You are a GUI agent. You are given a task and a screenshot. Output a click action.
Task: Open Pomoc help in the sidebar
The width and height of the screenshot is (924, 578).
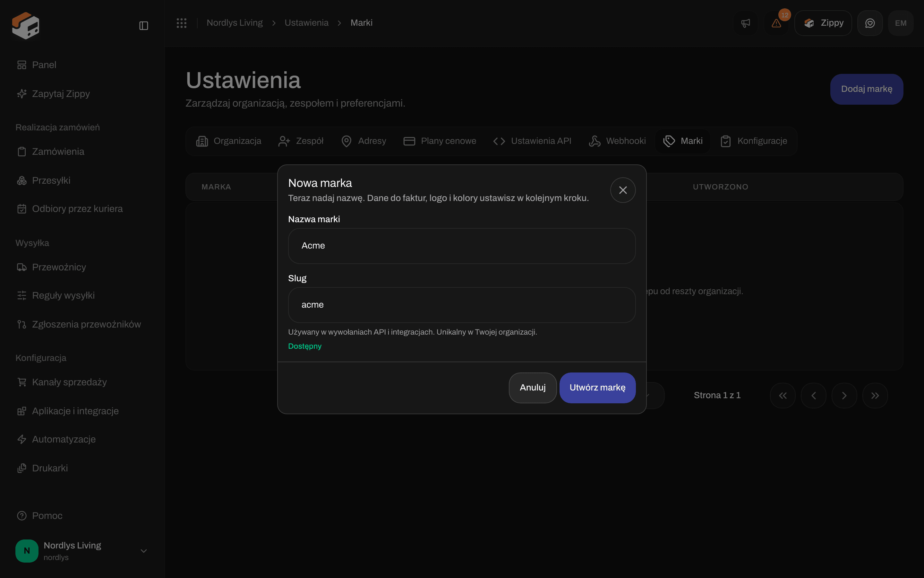pyautogui.click(x=82, y=516)
